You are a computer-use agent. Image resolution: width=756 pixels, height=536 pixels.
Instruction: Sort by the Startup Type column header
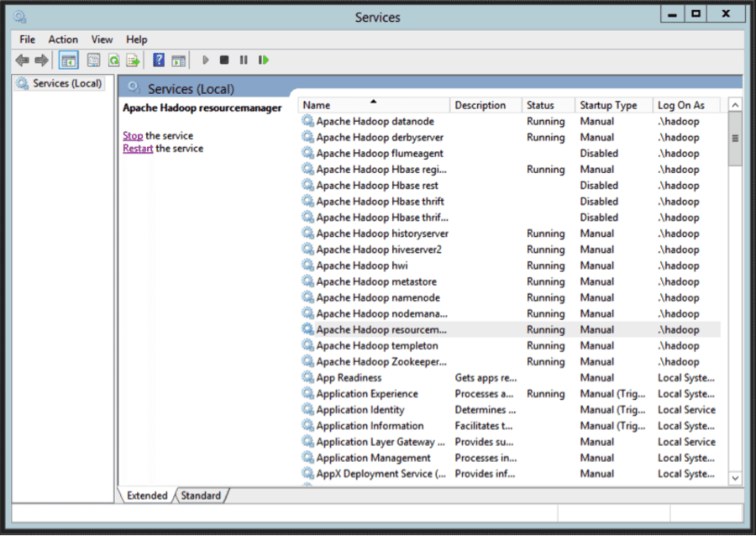(x=614, y=105)
